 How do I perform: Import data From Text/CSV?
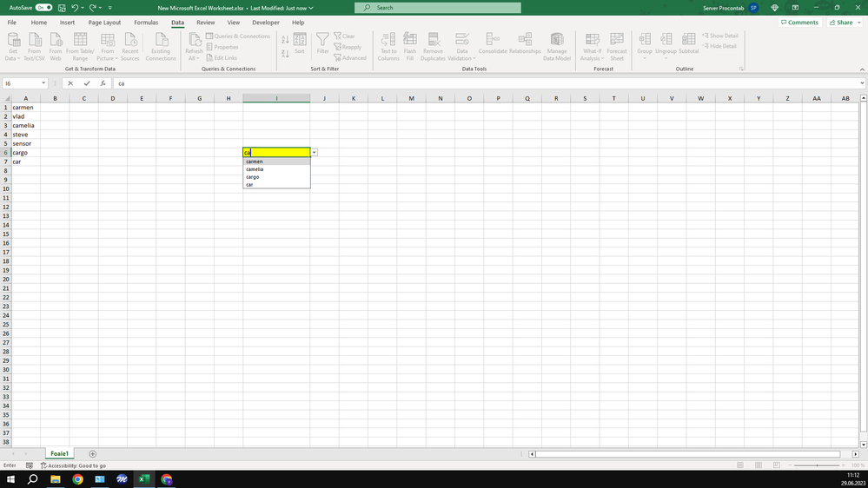[35, 47]
